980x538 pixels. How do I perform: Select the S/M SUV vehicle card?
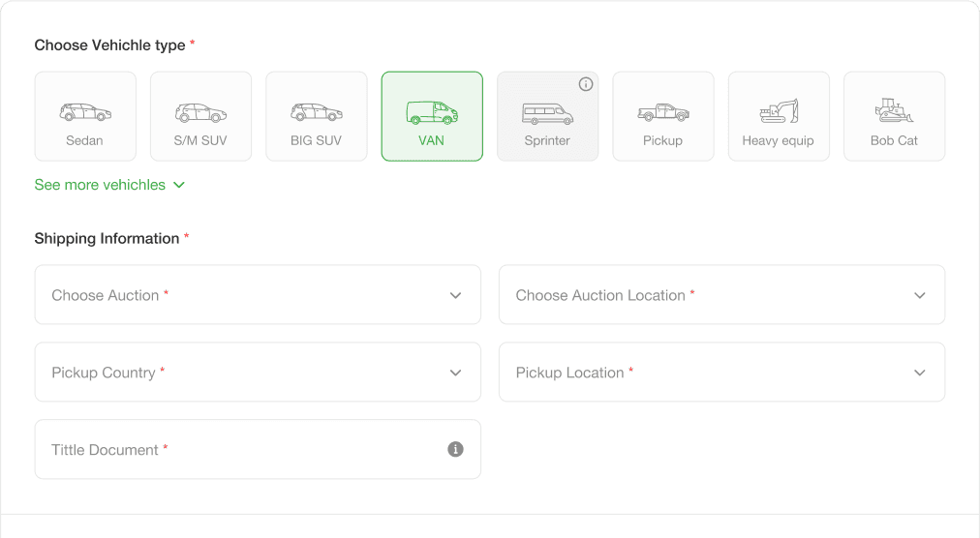pyautogui.click(x=201, y=116)
